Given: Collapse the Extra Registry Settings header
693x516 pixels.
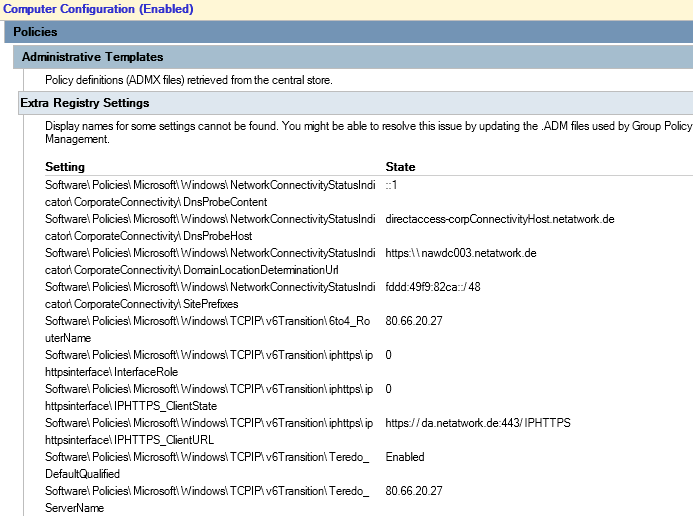Looking at the screenshot, I should [x=356, y=103].
